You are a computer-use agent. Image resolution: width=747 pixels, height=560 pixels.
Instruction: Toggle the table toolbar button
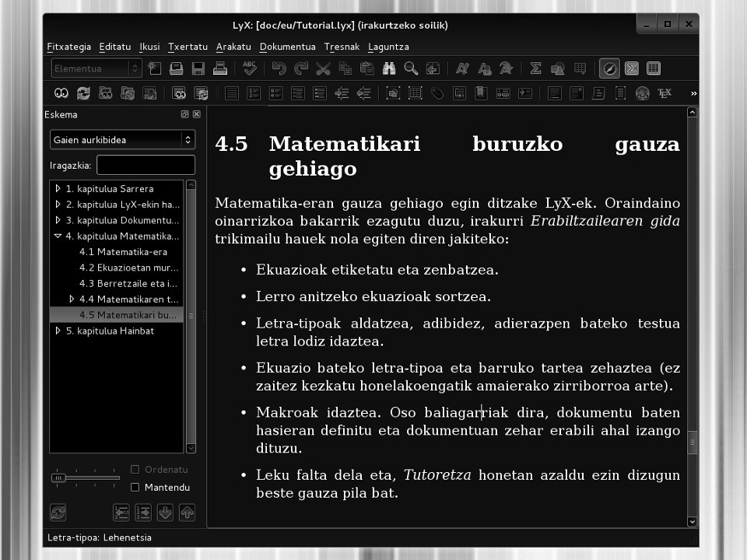pos(654,68)
